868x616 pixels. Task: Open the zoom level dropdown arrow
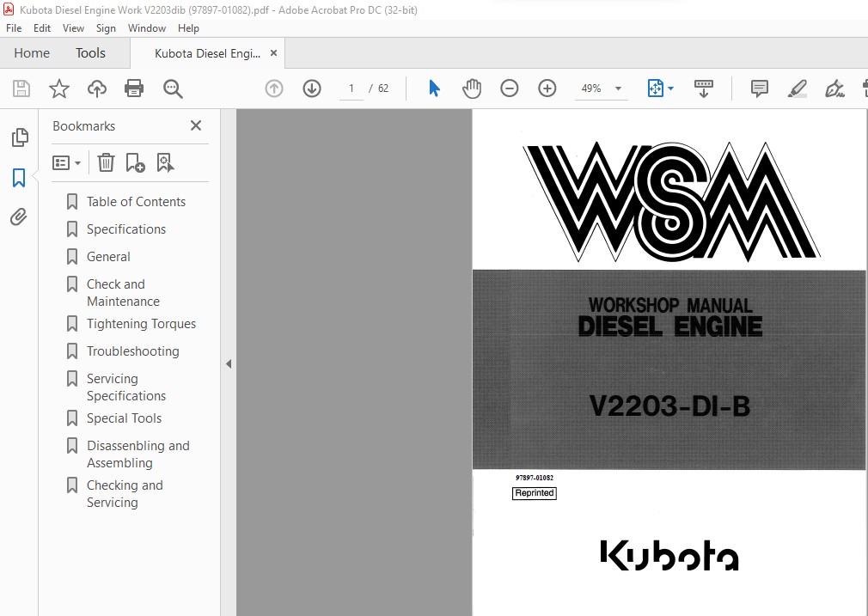click(618, 88)
